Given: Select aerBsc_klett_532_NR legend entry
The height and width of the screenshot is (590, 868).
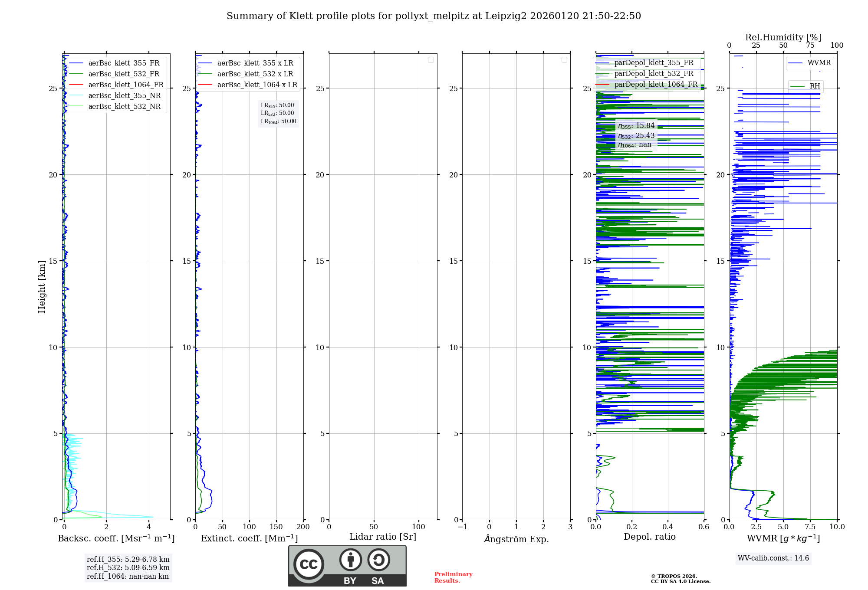Looking at the screenshot, I should point(124,107).
